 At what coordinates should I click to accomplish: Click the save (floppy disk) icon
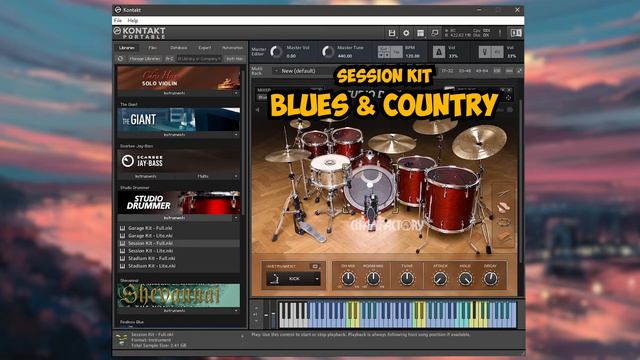[x=392, y=33]
